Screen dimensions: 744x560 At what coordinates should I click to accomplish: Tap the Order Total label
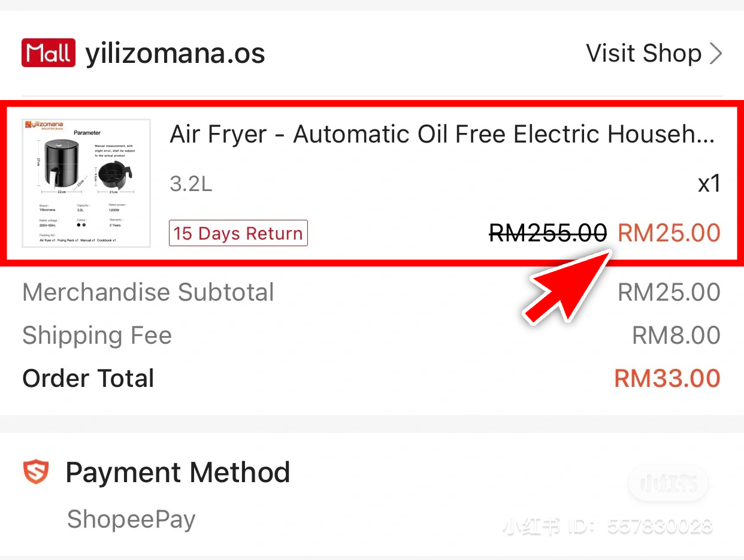(88, 379)
